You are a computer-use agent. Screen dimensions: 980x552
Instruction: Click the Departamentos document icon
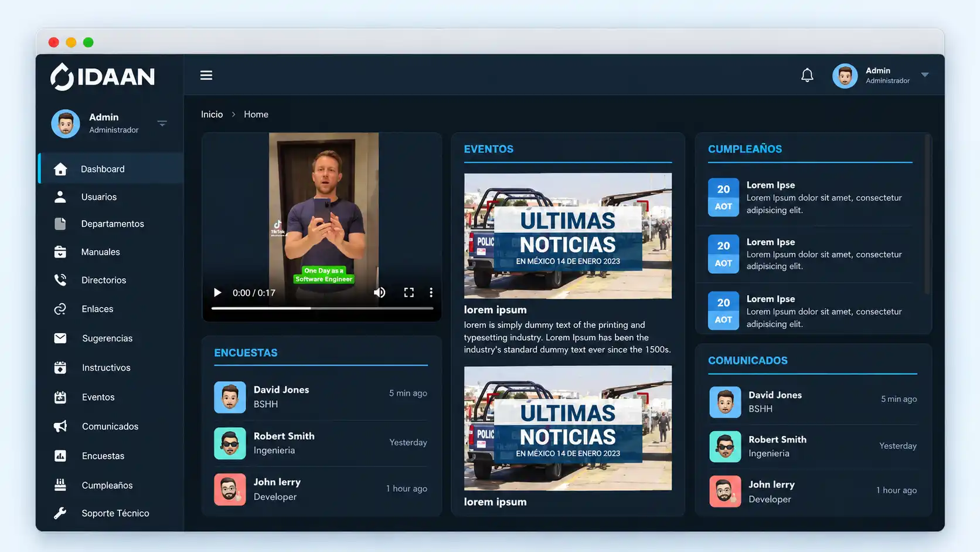click(60, 223)
